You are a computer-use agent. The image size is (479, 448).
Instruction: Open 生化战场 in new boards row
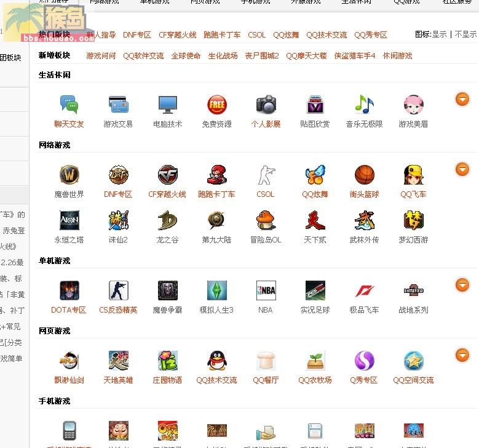223,55
